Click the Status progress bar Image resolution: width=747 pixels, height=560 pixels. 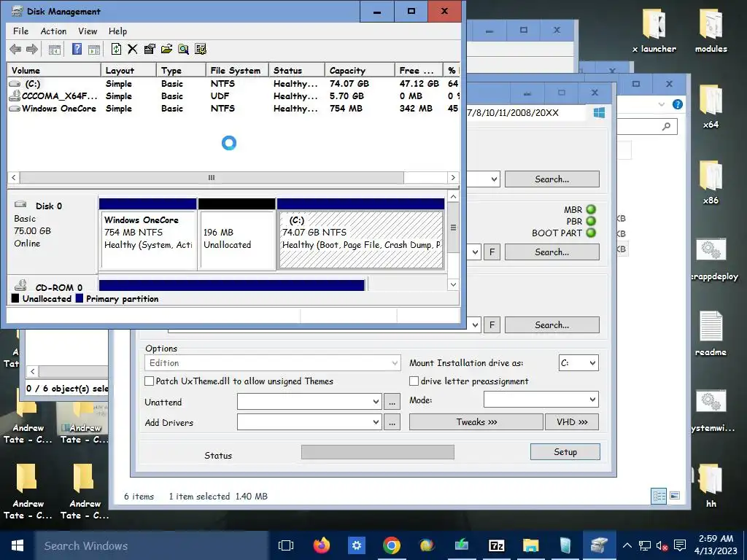pos(378,452)
